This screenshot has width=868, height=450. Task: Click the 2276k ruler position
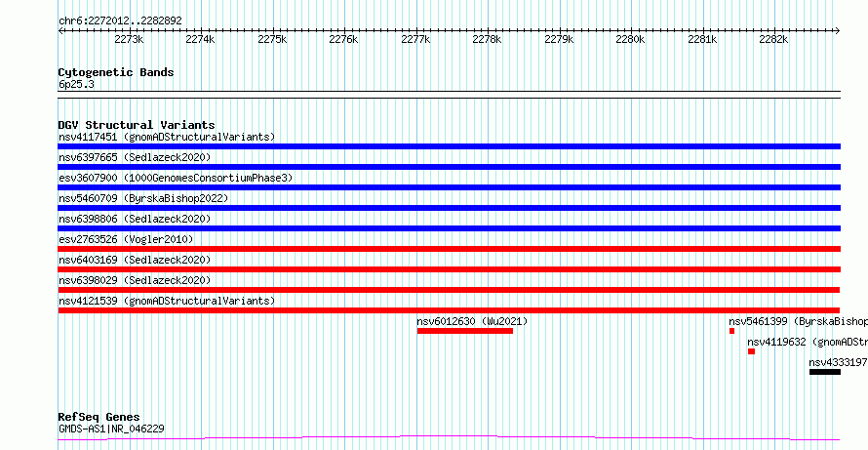click(343, 40)
